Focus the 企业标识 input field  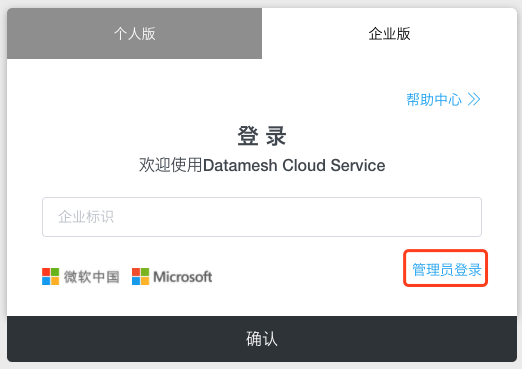pyautogui.click(x=262, y=217)
